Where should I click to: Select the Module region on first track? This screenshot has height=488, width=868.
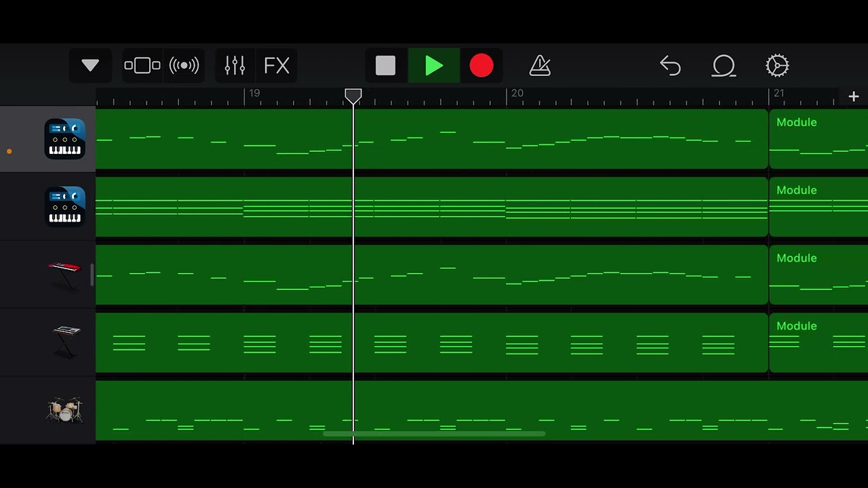tap(818, 139)
